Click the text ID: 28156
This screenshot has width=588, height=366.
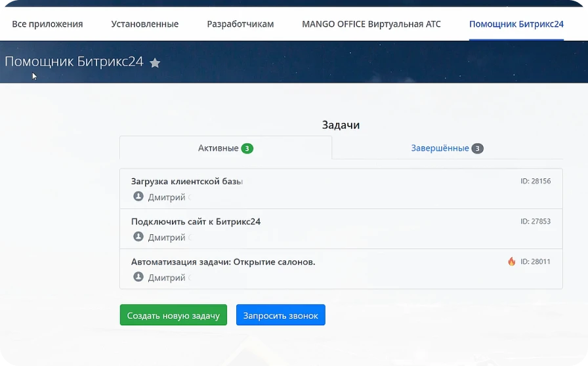click(x=535, y=181)
